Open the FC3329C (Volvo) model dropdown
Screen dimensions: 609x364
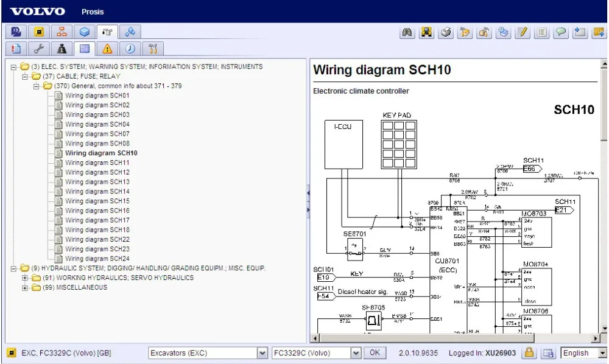(356, 353)
